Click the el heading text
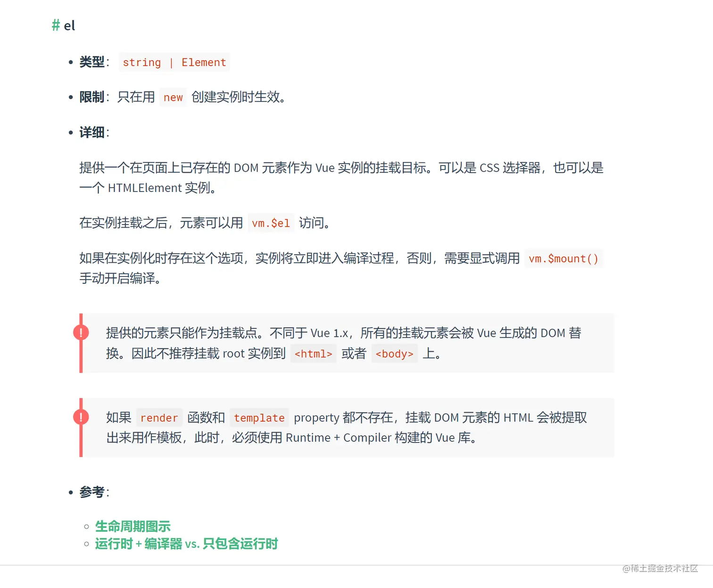The height and width of the screenshot is (588, 713). (x=69, y=25)
